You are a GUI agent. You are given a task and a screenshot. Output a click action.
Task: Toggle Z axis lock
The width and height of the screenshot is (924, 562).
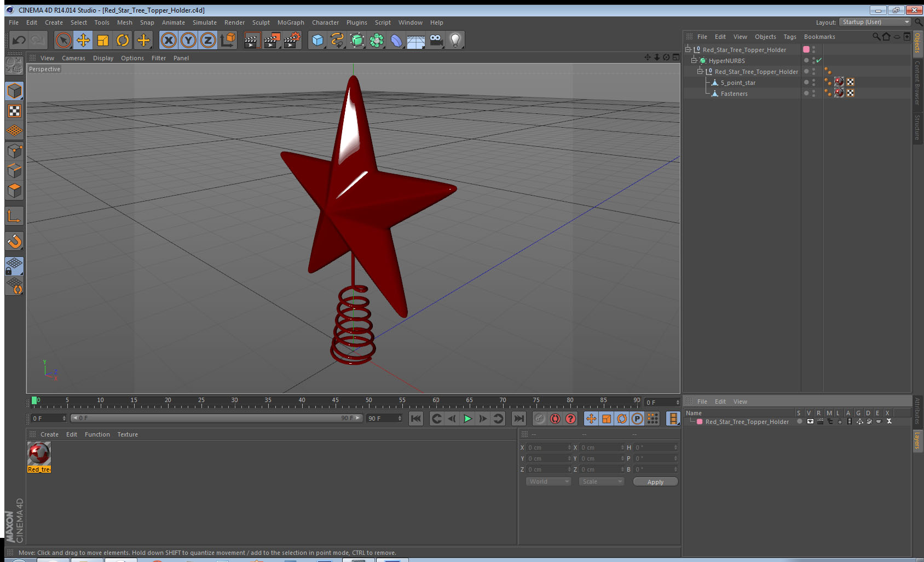coord(208,40)
